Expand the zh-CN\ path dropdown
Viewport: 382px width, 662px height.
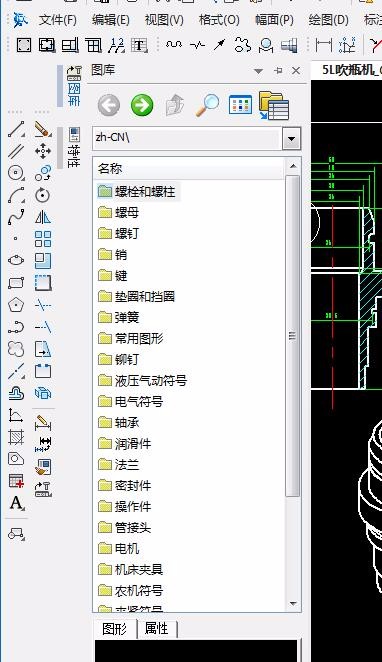(x=292, y=138)
